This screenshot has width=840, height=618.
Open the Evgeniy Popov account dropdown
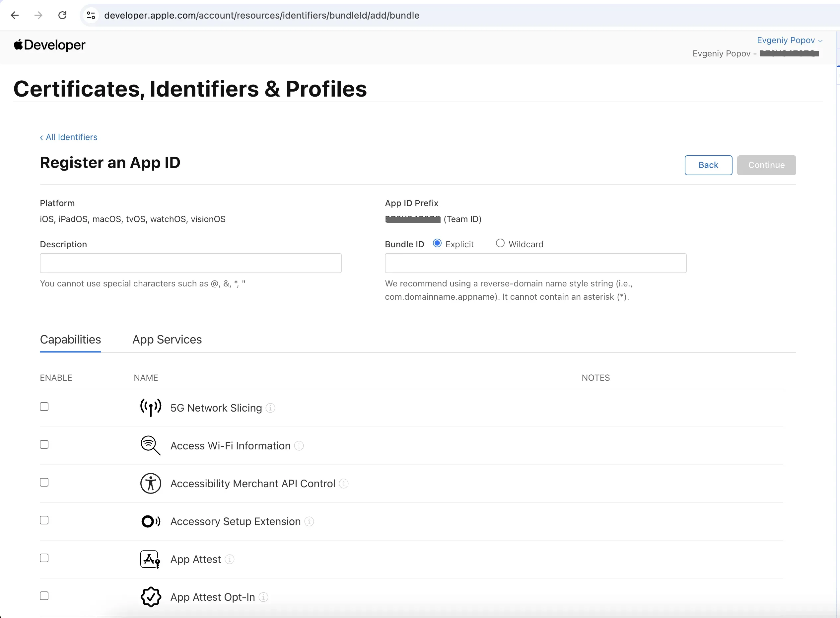(x=789, y=40)
